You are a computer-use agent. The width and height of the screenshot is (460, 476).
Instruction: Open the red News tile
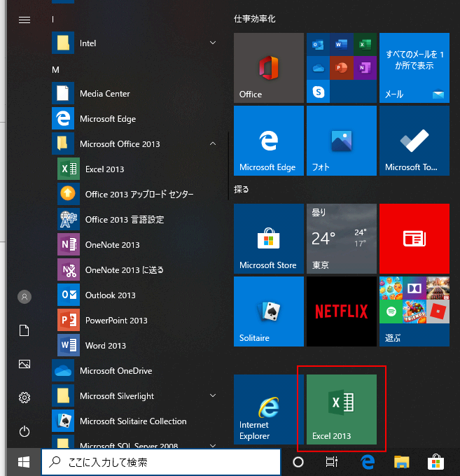click(x=414, y=239)
